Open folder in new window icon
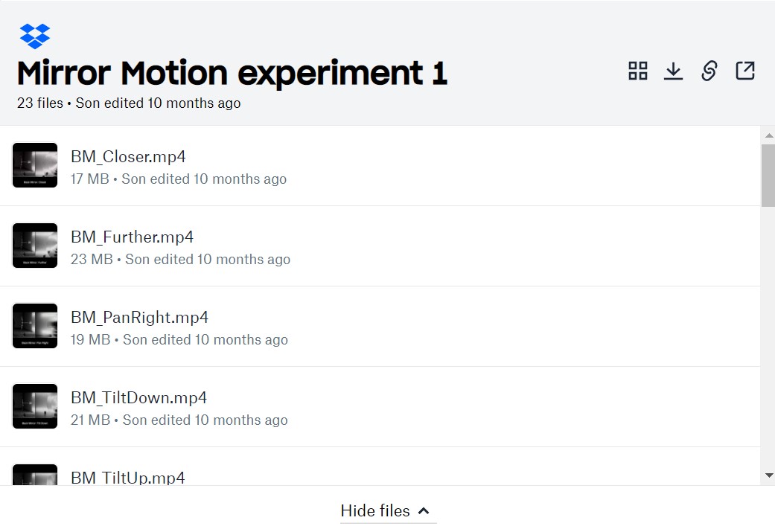The image size is (775, 532). 745,71
